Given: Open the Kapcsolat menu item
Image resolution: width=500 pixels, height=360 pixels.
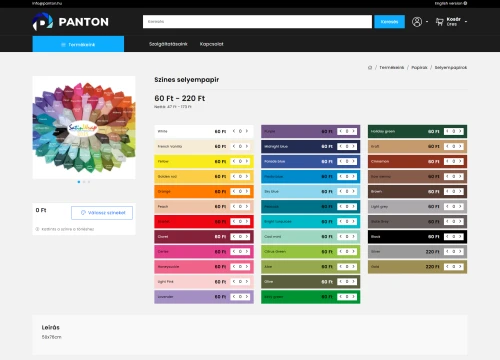Looking at the screenshot, I should (x=212, y=44).
